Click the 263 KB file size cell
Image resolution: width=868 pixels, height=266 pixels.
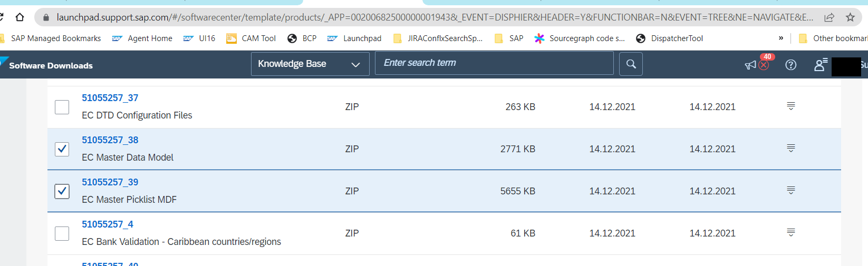click(x=520, y=107)
